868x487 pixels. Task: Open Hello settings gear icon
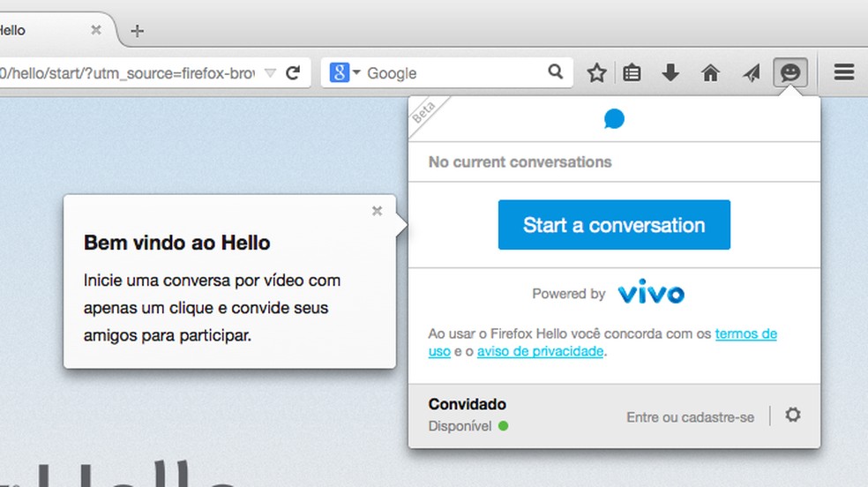pos(793,415)
